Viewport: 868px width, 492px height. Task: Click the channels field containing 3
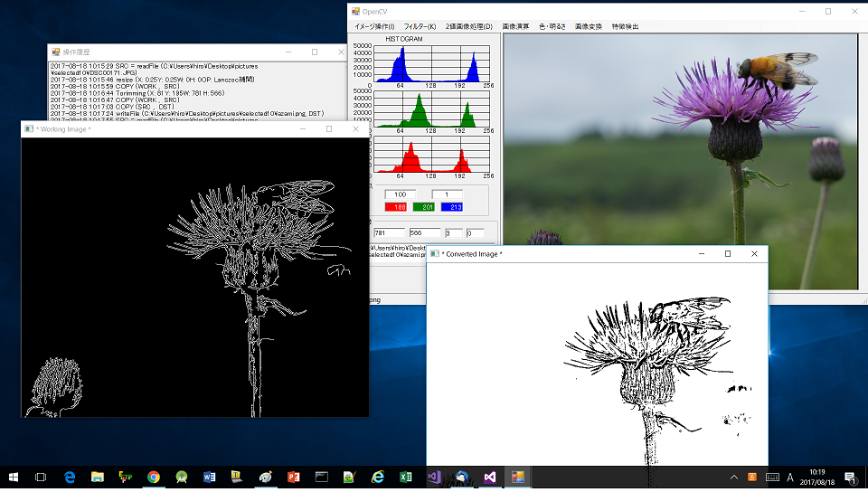tap(453, 233)
